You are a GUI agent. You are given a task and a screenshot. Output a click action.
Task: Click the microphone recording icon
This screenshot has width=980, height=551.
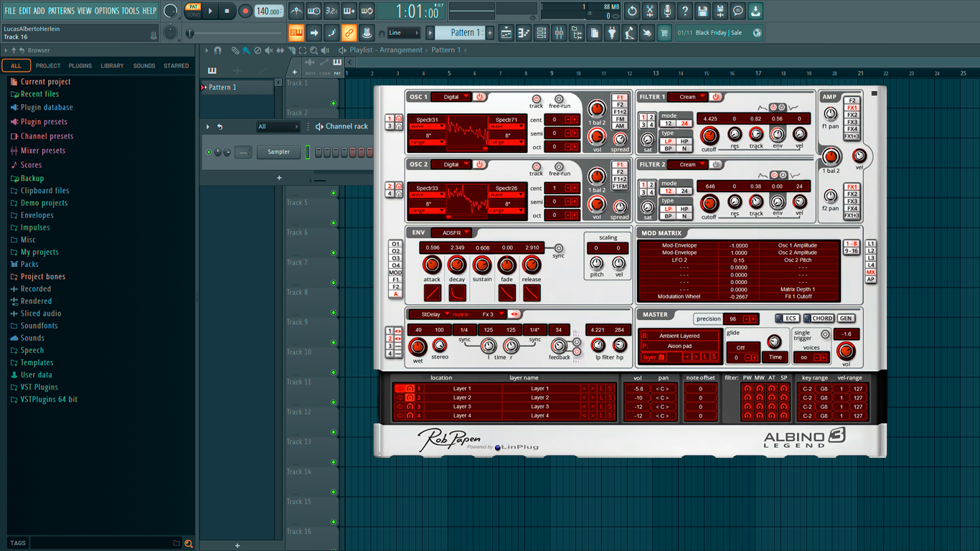667,11
